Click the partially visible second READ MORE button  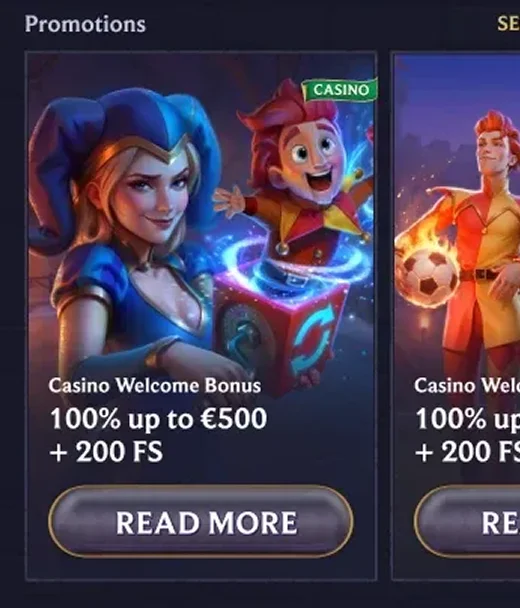[x=467, y=521]
